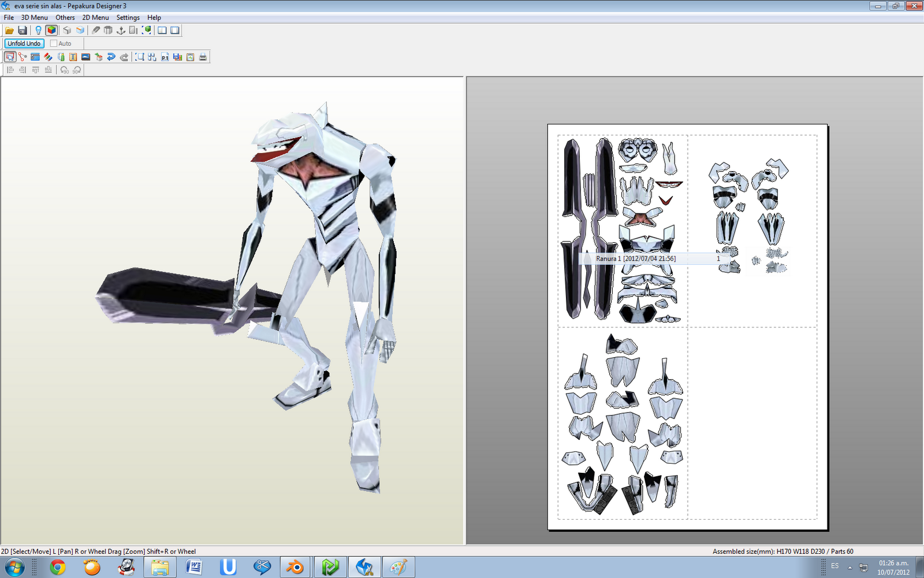The image size is (924, 578).
Task: Open Windows Explorer folder in taskbar
Action: (x=160, y=567)
